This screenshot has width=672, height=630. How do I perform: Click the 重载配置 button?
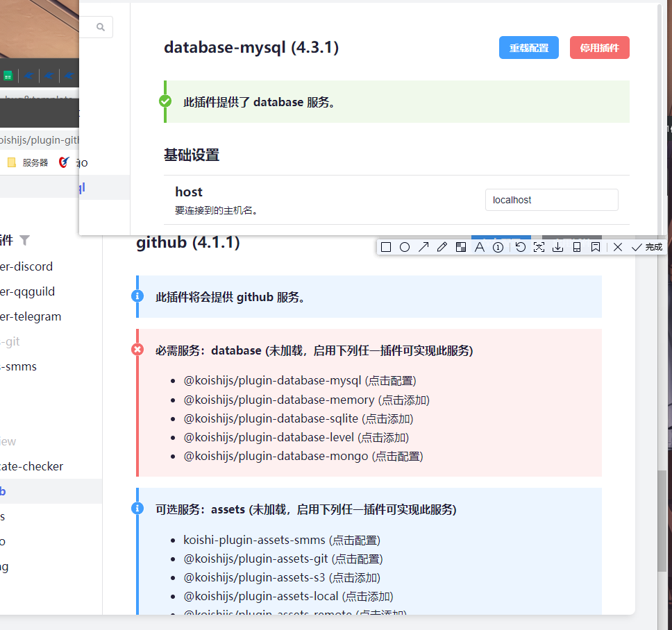coord(529,48)
